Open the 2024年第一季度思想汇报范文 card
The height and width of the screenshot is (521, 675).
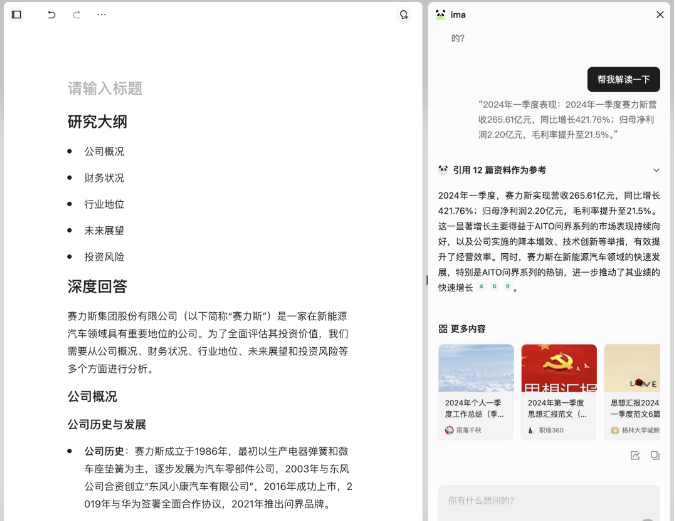[x=559, y=392]
